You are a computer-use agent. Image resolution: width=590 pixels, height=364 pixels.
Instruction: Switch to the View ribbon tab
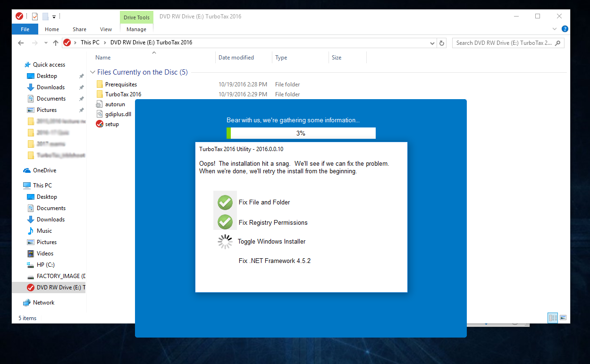click(x=106, y=29)
